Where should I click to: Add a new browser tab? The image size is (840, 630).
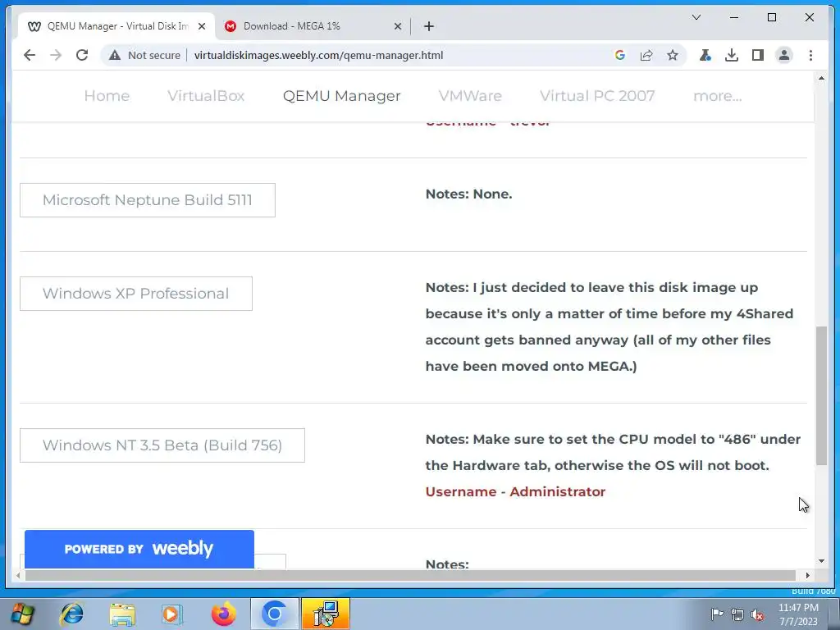[x=428, y=26]
